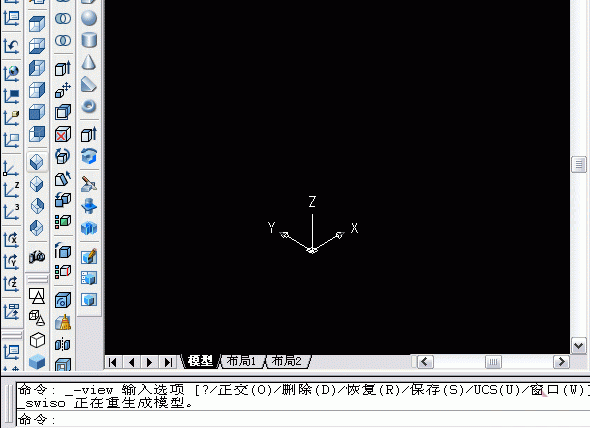
Task: Select the Taper Faces tool
Action: click(63, 178)
